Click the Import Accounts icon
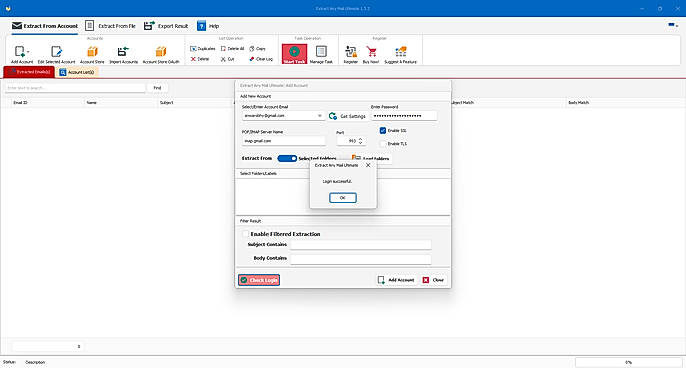This screenshot has width=686, height=368. click(123, 54)
